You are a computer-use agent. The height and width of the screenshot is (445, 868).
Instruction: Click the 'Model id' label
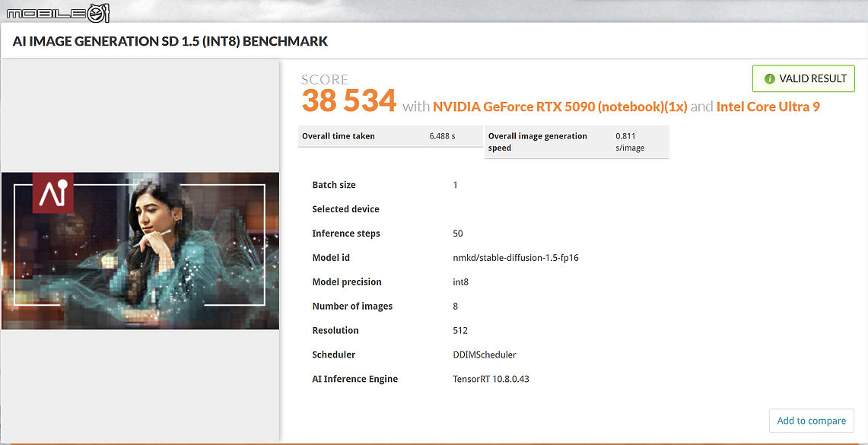tap(331, 258)
